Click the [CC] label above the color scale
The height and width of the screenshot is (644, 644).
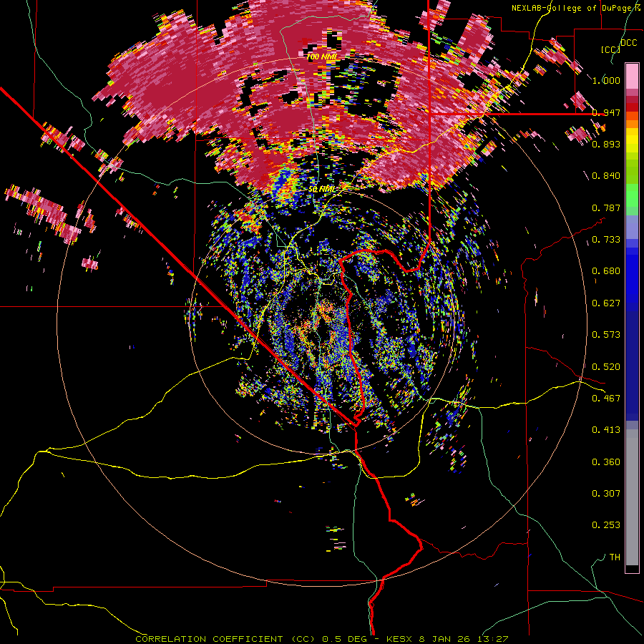(611, 49)
